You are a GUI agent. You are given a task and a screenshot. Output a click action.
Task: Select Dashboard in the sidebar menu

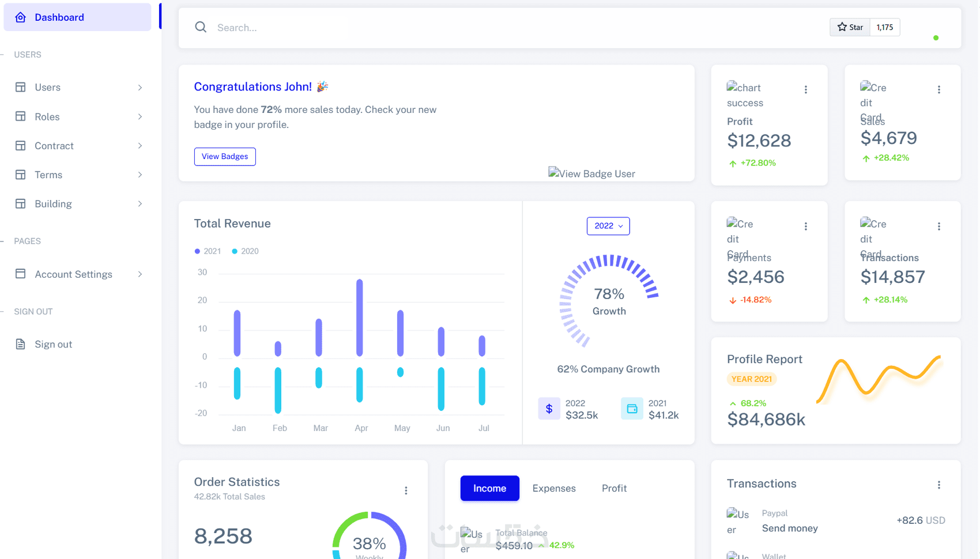click(x=77, y=17)
